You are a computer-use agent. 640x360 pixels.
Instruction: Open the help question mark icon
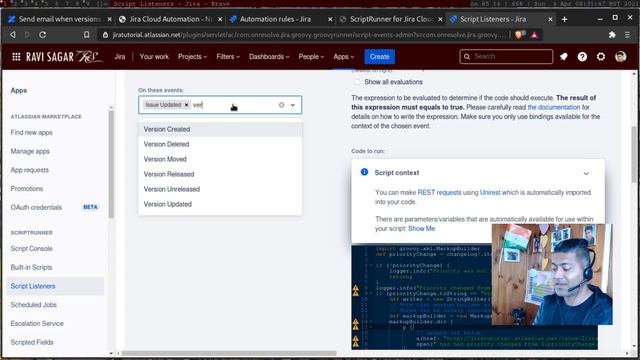[582, 57]
